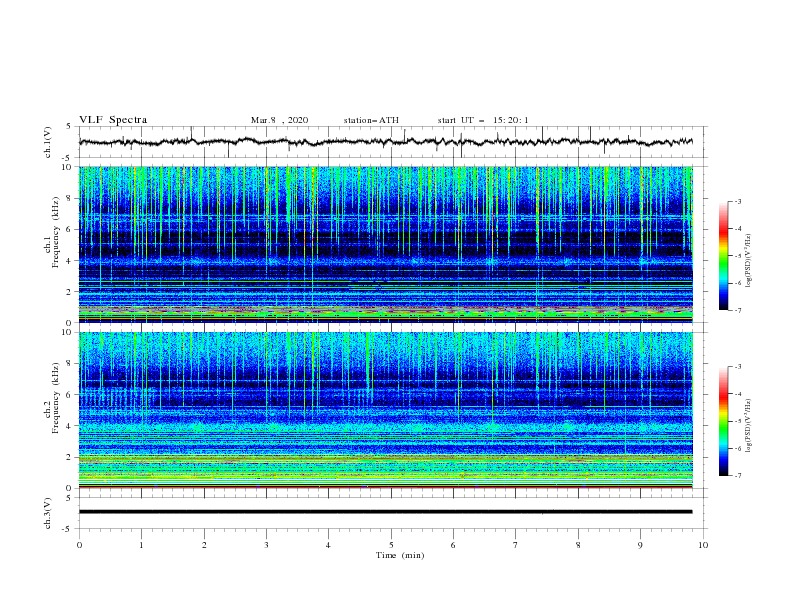Click the '-3' tick on upper colorbar
Image resolution: width=792 pixels, height=612 pixels.
737,201
